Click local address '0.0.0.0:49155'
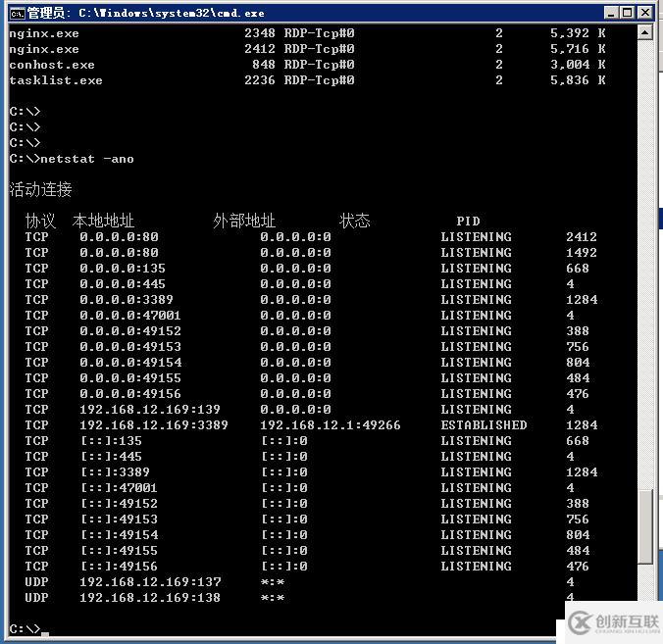 click(x=130, y=377)
